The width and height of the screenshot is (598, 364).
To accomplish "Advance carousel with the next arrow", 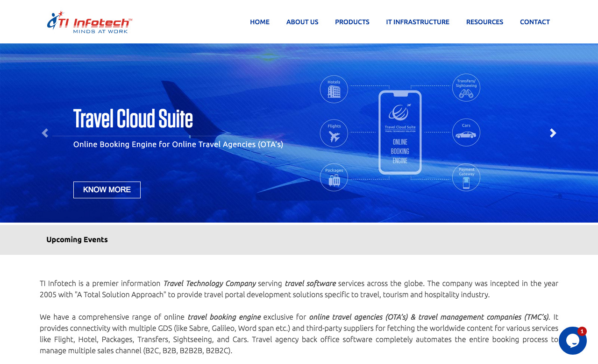I will coord(553,133).
